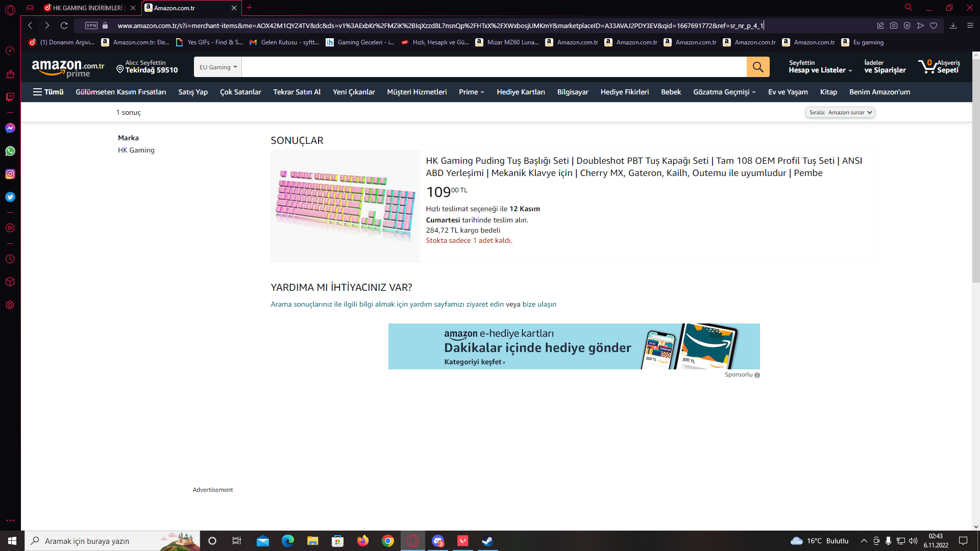Viewport: 980px width, 551px height.
Task: Click the heart bookmark icon in address bar
Action: click(934, 26)
